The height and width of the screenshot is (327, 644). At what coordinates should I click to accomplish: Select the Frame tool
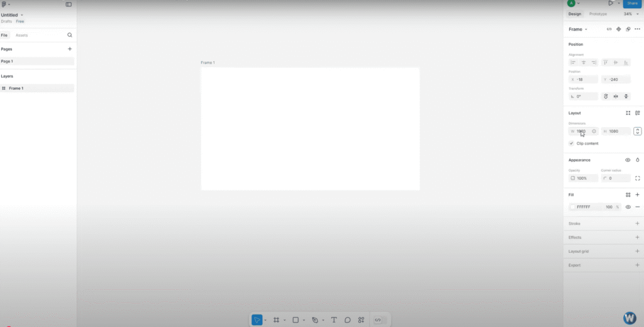point(276,320)
